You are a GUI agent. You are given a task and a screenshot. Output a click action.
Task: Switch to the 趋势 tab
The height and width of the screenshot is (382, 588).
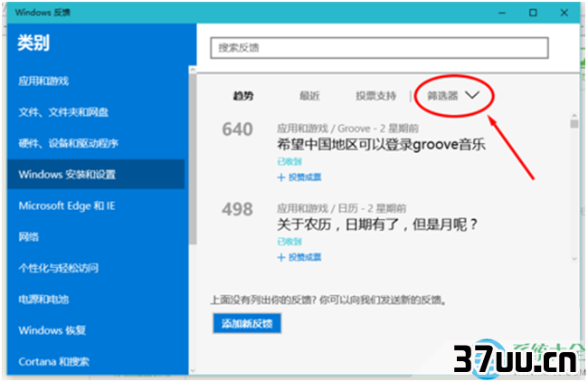(243, 96)
